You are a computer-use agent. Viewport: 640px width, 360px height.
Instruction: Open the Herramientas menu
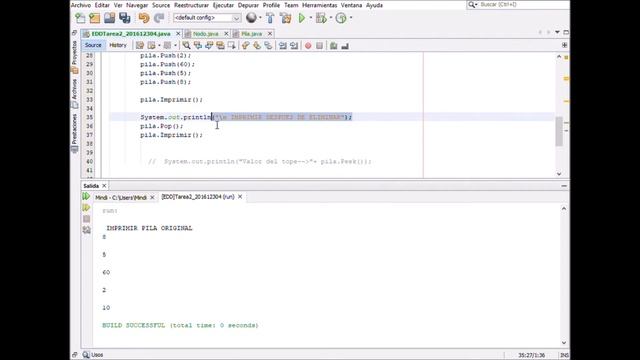[320, 5]
